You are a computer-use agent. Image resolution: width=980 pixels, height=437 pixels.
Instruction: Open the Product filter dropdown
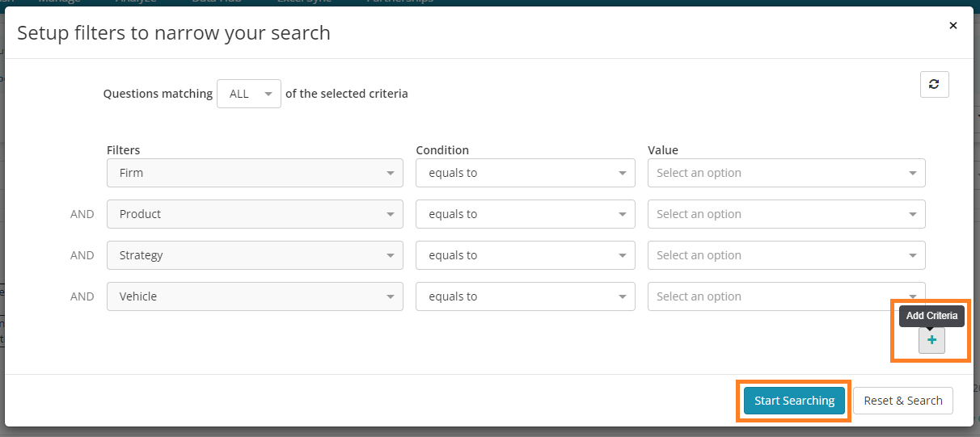[x=255, y=214]
